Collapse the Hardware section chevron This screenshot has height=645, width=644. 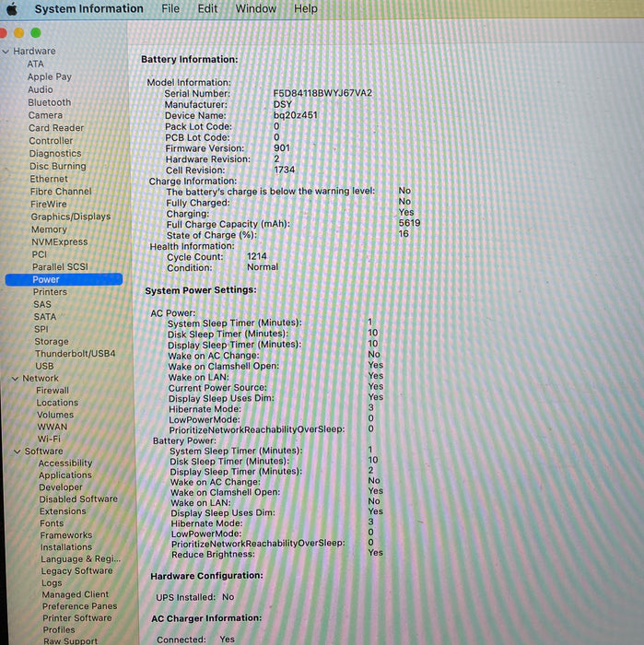pyautogui.click(x=6, y=52)
